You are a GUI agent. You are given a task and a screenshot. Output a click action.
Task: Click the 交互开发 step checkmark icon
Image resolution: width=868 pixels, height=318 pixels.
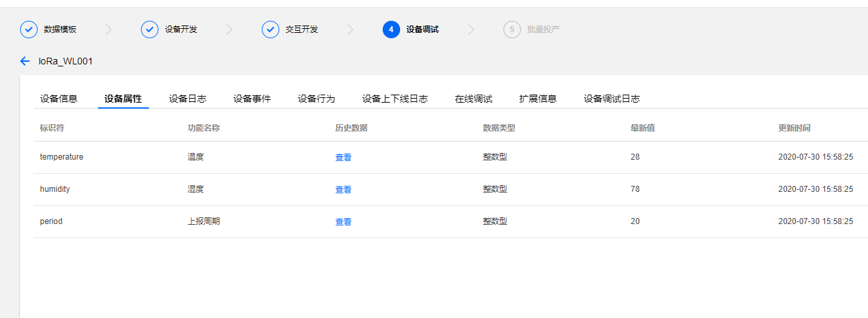click(271, 30)
